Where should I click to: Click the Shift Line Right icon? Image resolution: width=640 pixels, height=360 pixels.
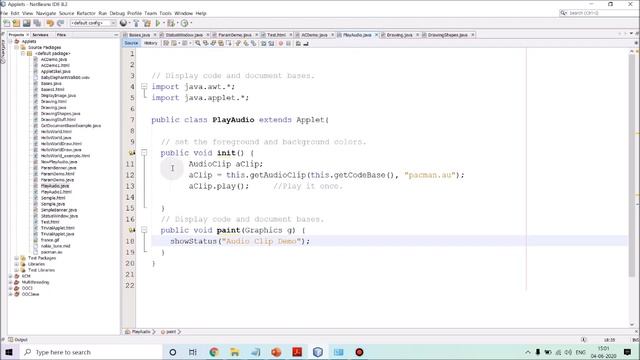(x=271, y=43)
